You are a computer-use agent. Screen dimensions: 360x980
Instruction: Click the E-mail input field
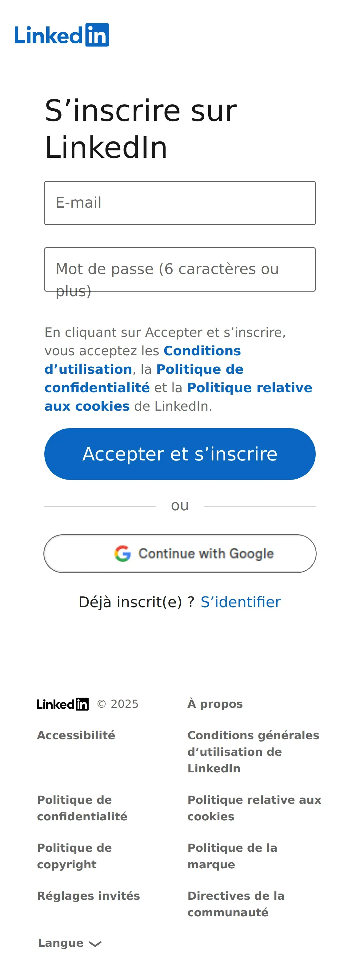180,203
